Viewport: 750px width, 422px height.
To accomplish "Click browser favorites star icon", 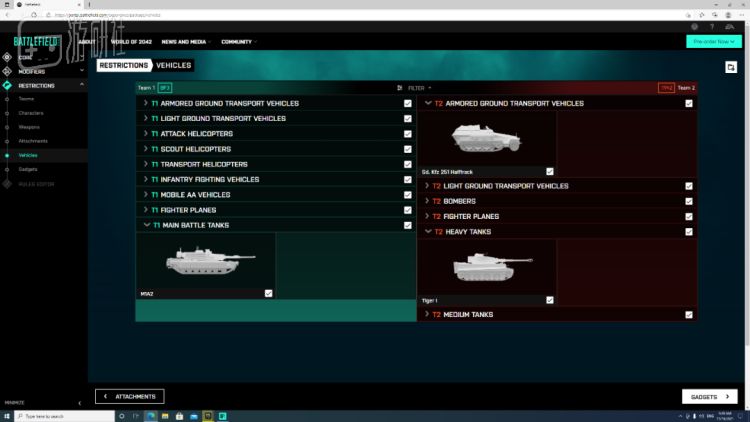I will click(x=702, y=15).
